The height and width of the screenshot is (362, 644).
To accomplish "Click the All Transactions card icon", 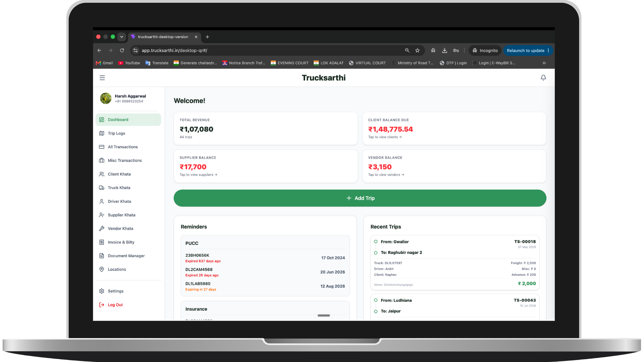I will pyautogui.click(x=102, y=147).
